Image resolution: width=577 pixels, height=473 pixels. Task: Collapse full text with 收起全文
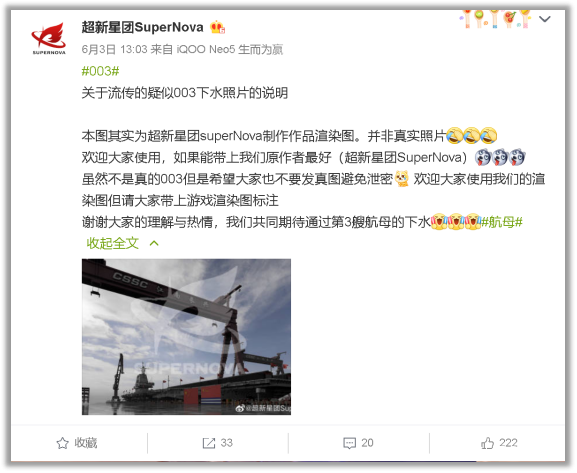[112, 243]
